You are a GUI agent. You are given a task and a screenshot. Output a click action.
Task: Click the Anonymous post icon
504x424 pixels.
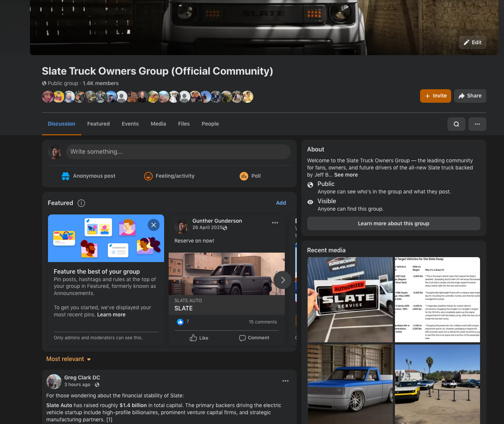[x=66, y=176]
